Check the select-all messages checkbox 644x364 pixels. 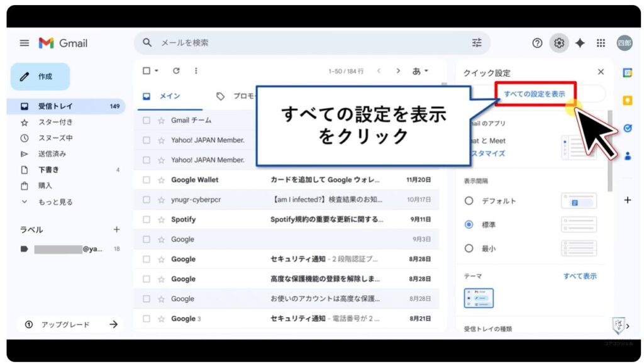[x=147, y=71]
